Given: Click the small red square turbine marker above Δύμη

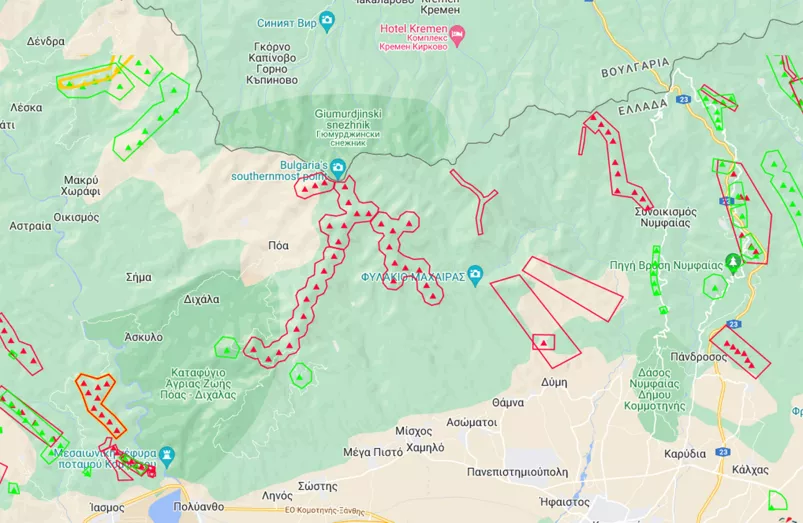Looking at the screenshot, I should (543, 342).
